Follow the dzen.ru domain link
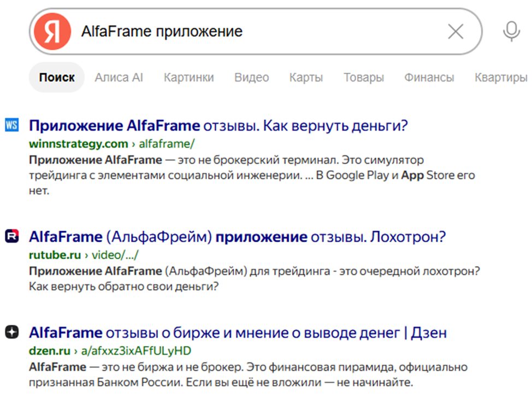Viewport: 532px width, 404px height. pyautogui.click(x=50, y=350)
